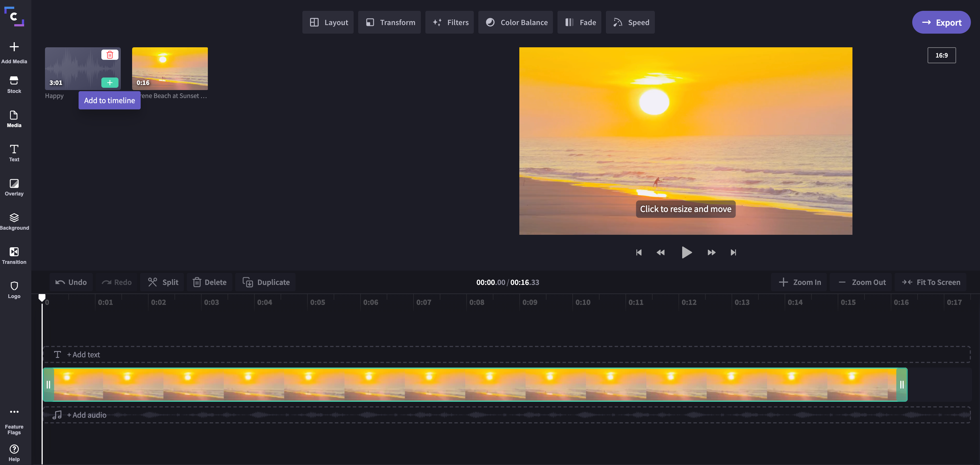The width and height of the screenshot is (980, 465).
Task: Delete the Happy audio from media
Action: tap(110, 55)
